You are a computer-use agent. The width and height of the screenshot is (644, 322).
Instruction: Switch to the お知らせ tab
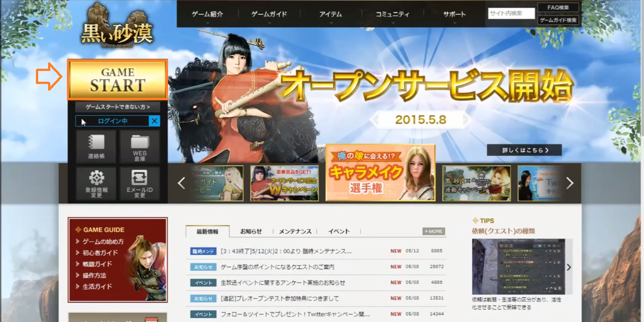tap(251, 231)
